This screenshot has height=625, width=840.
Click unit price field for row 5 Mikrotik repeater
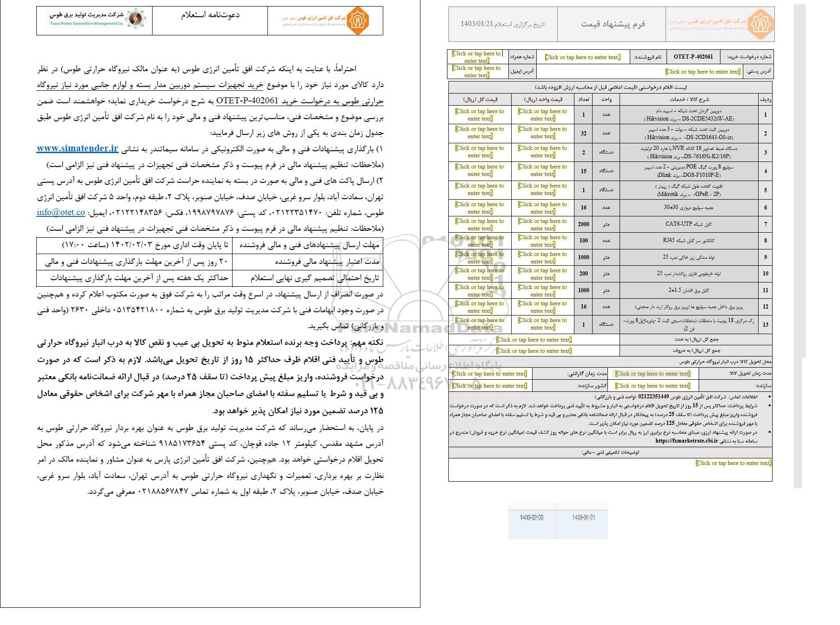tap(542, 189)
